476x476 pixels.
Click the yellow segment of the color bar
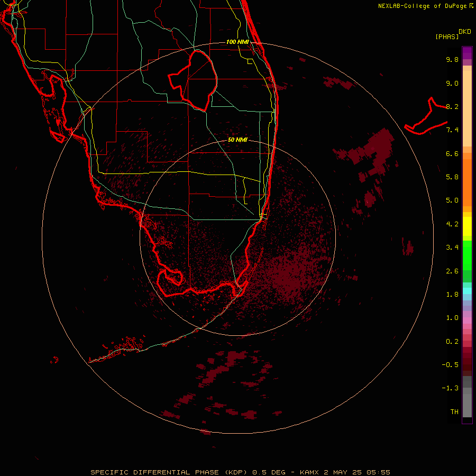(x=467, y=226)
